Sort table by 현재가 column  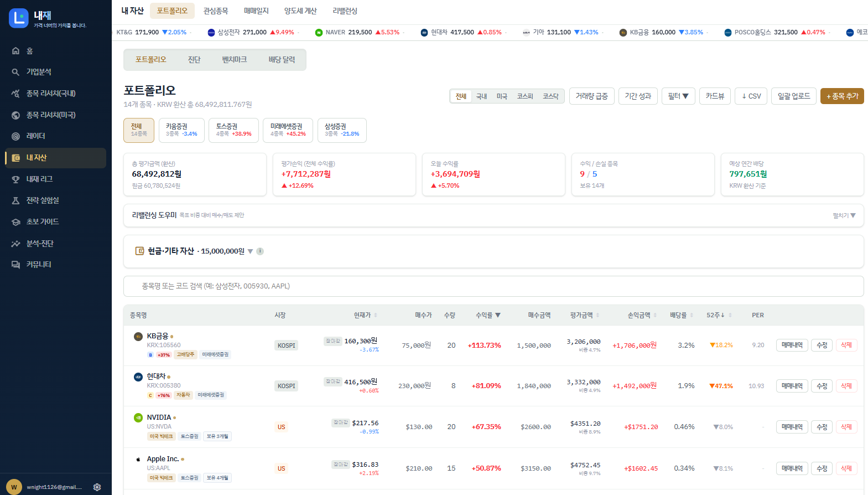tap(366, 315)
